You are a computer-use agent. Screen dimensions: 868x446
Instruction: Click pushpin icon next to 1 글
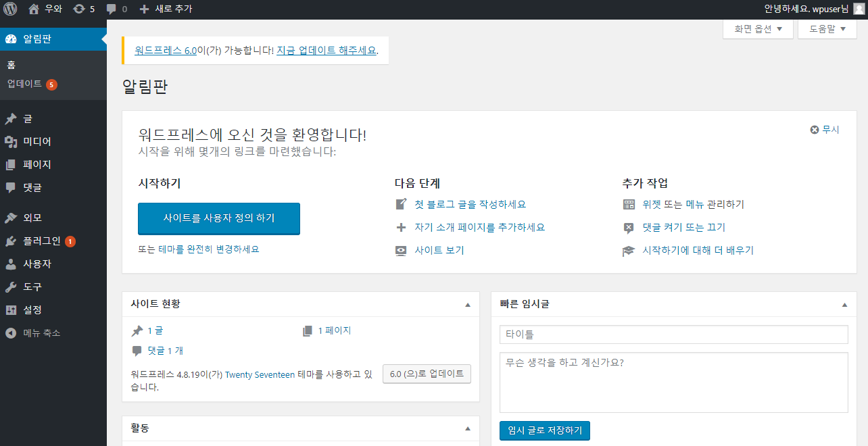click(x=137, y=331)
